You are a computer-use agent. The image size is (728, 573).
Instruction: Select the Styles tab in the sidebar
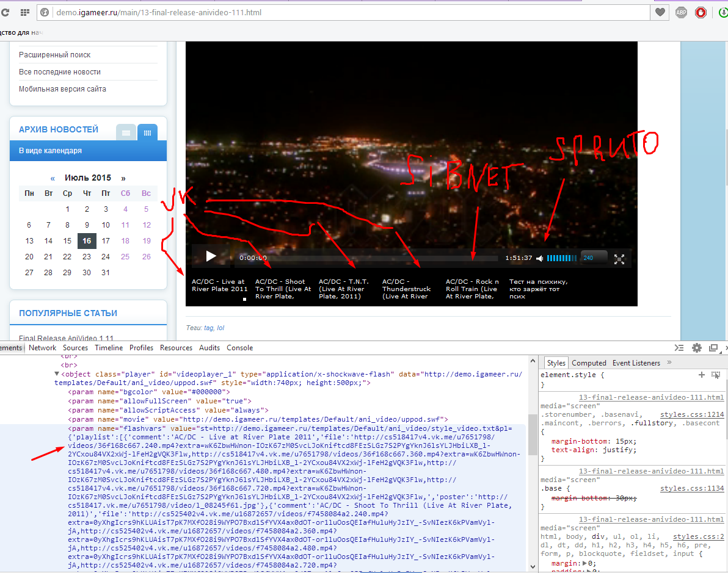click(556, 363)
